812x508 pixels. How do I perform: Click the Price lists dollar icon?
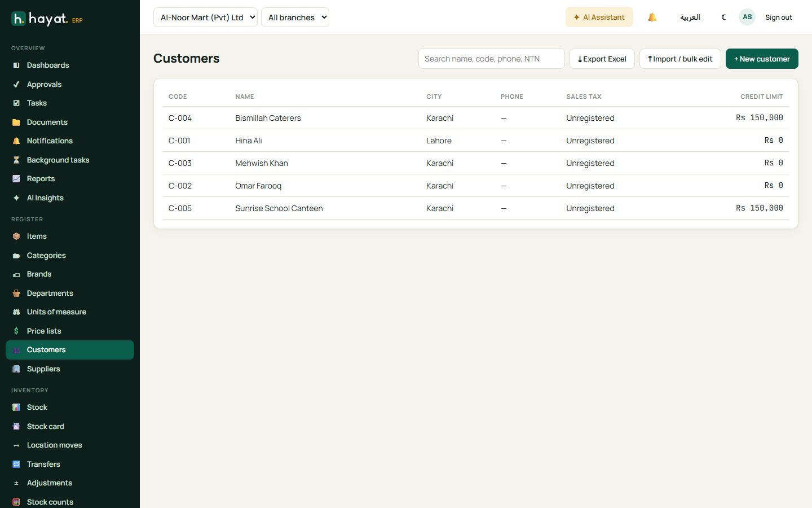[x=16, y=331]
